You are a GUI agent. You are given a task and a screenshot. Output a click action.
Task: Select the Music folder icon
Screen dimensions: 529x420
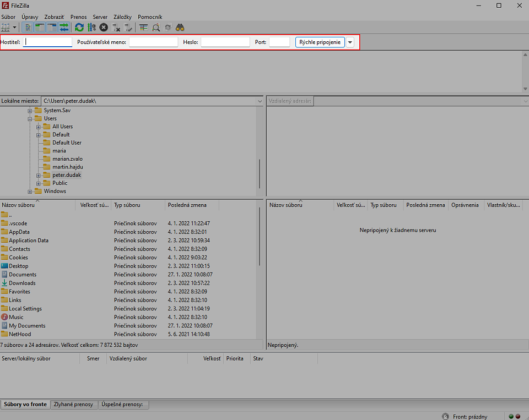[4, 317]
